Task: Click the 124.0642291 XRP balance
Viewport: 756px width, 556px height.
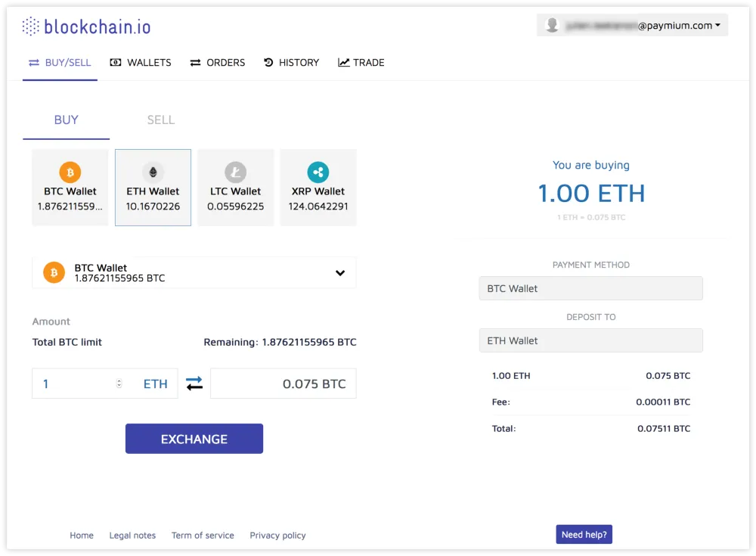Action: [x=318, y=207]
